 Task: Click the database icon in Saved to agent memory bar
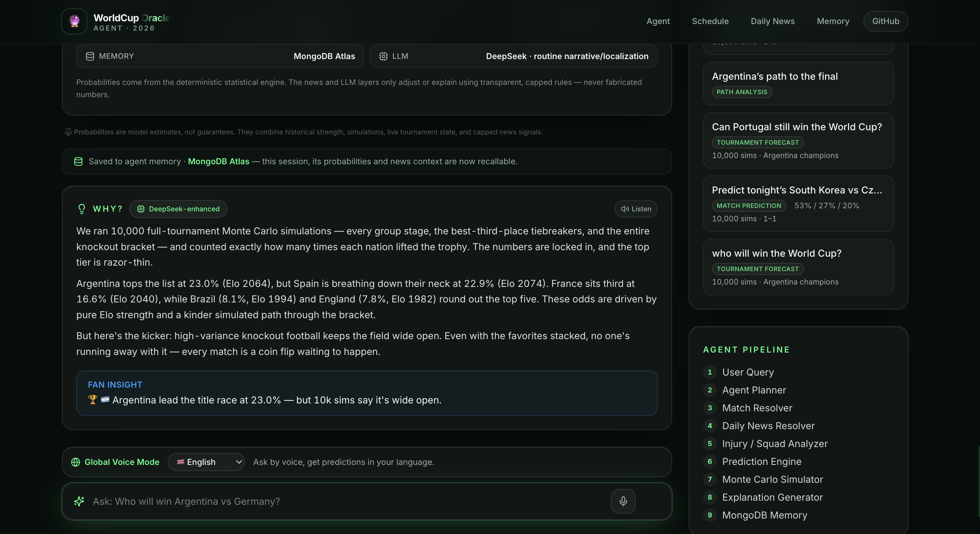click(x=78, y=162)
